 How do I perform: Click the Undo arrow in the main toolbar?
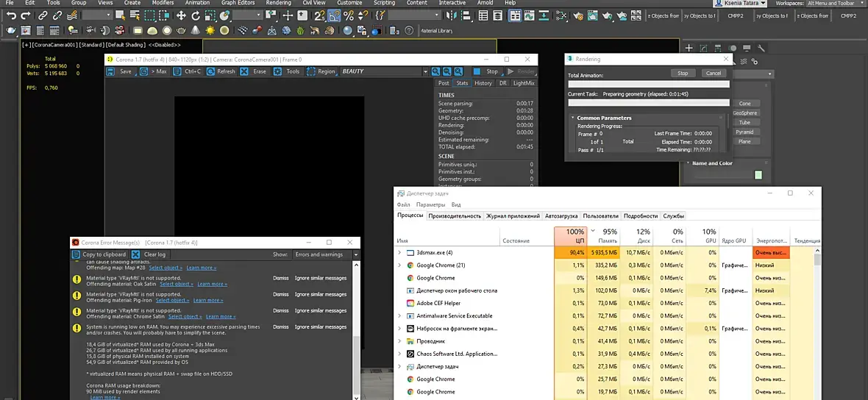11,15
